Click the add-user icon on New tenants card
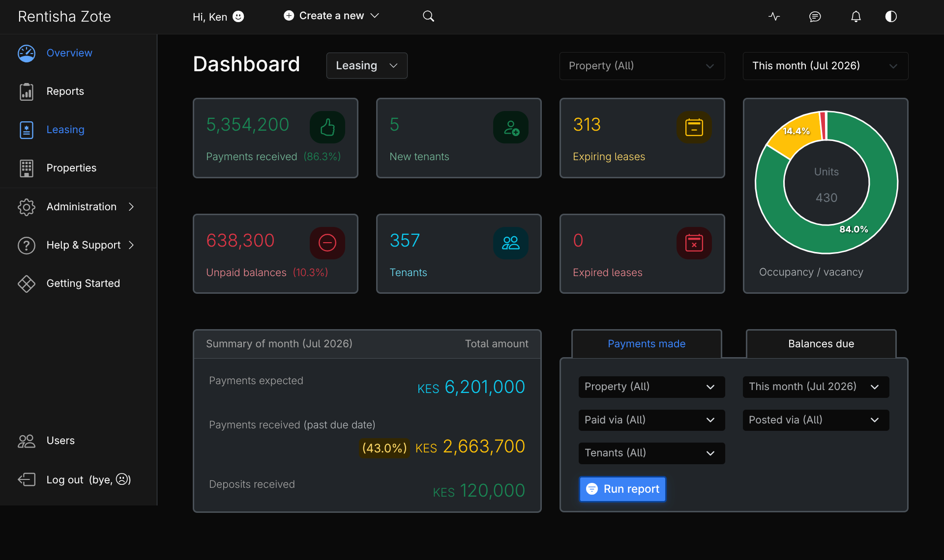944x560 pixels. coord(511,127)
